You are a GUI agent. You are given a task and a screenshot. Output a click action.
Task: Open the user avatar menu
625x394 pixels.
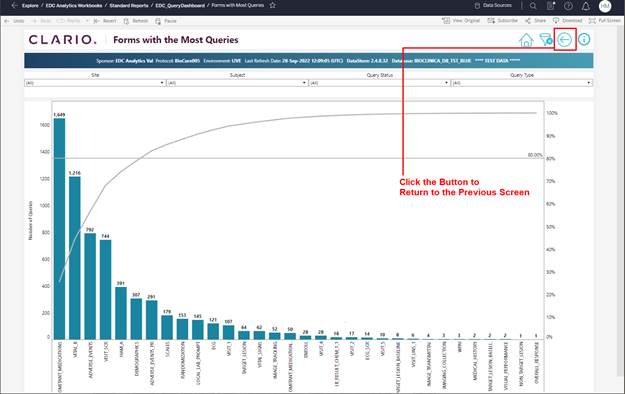click(x=605, y=6)
